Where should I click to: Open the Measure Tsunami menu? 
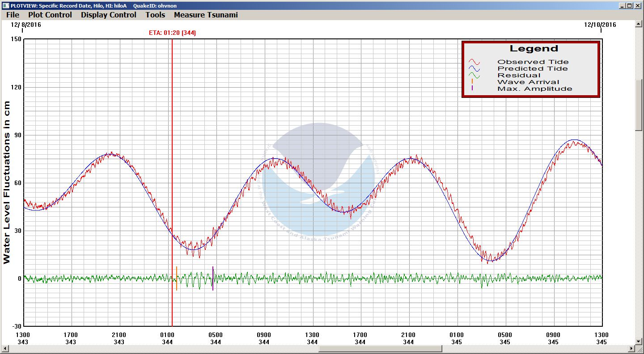click(206, 15)
